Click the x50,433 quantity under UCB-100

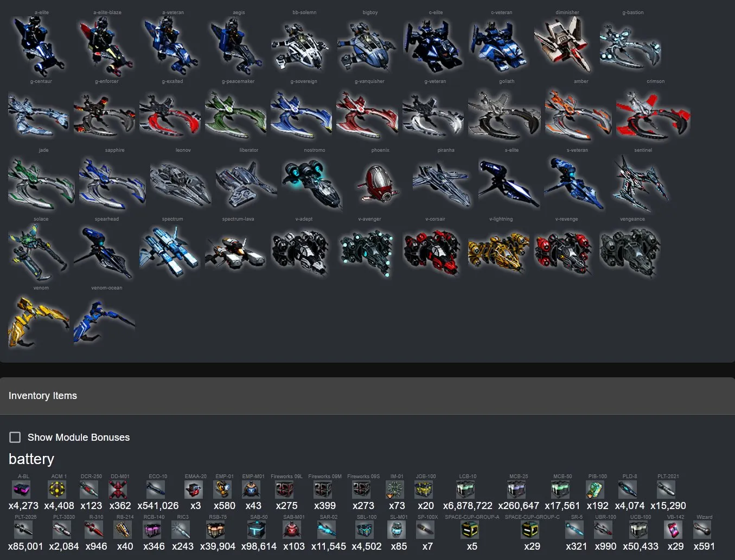[x=641, y=546]
